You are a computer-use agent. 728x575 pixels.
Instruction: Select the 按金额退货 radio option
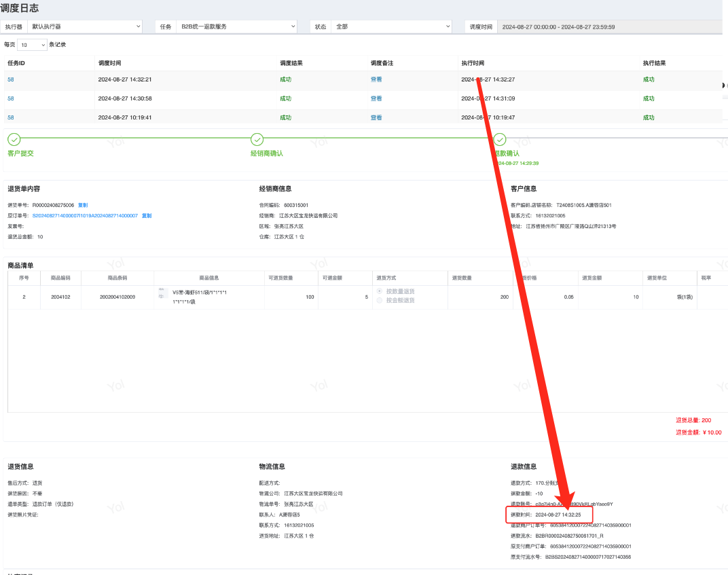click(380, 299)
